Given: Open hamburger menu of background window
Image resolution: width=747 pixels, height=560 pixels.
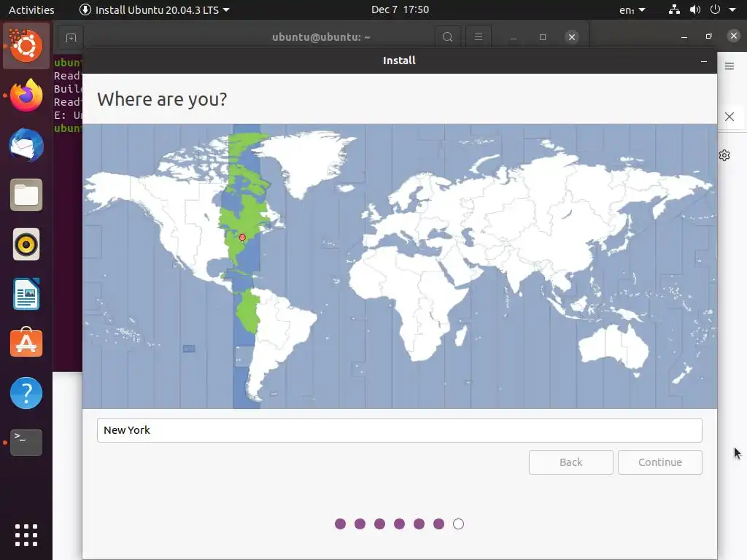Looking at the screenshot, I should pos(729,66).
